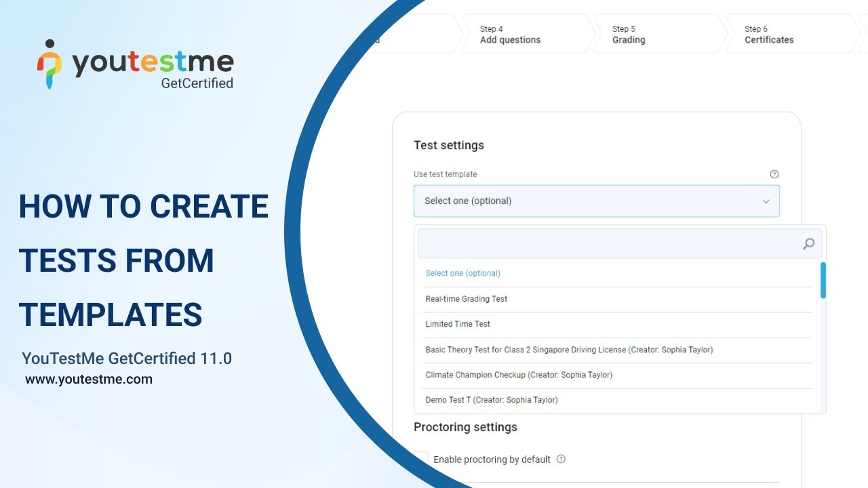Screen dimensions: 868x488
Task: Enable proctoring by default checkbox
Action: pyautogui.click(x=421, y=459)
